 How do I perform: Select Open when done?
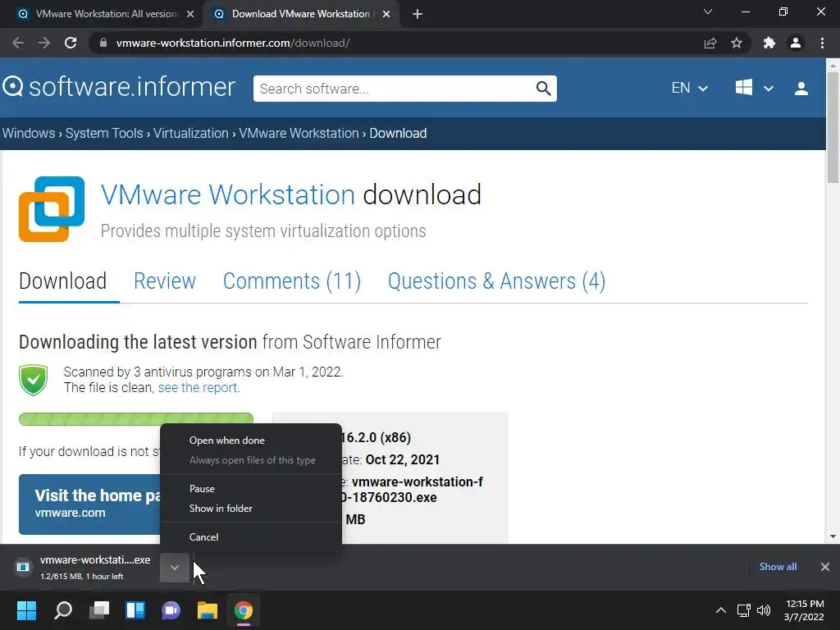(251, 441)
